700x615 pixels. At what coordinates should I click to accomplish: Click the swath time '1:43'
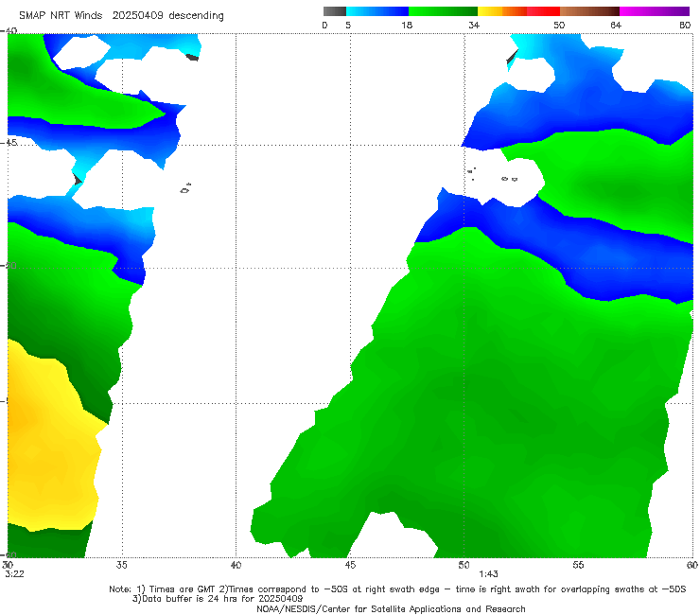pyautogui.click(x=488, y=574)
